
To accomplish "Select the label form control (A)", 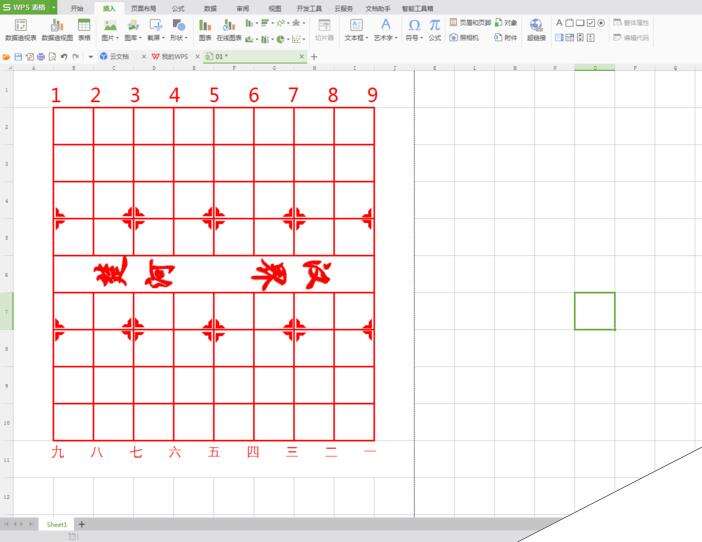I will point(559,22).
